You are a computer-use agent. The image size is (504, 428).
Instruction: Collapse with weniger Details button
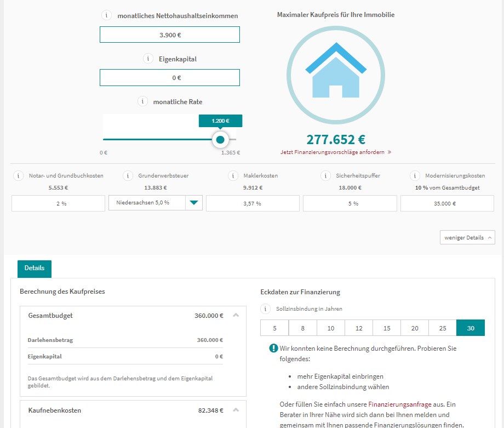click(467, 237)
